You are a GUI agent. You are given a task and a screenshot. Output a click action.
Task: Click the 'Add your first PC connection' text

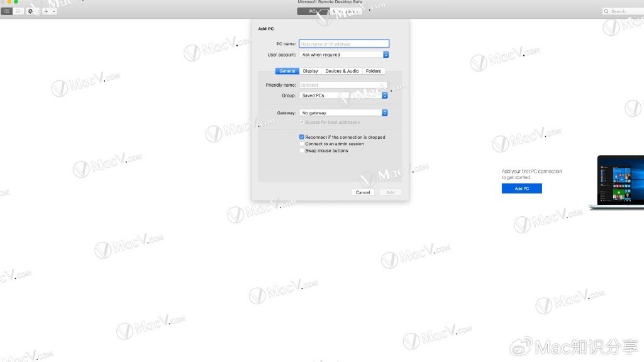tap(531, 171)
